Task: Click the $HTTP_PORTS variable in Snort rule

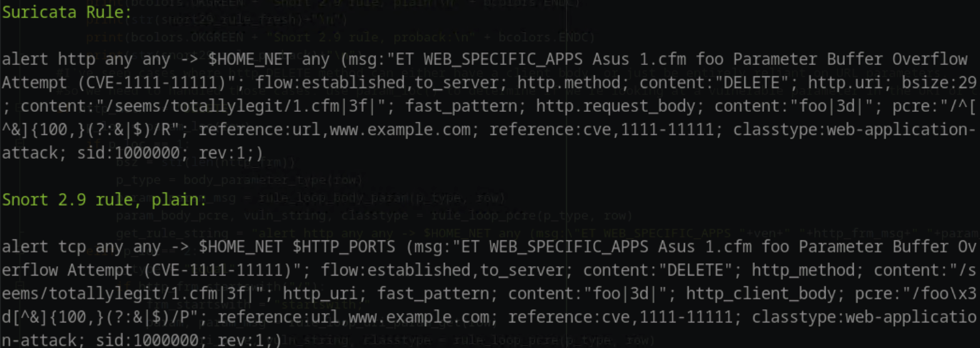Action: (344, 246)
